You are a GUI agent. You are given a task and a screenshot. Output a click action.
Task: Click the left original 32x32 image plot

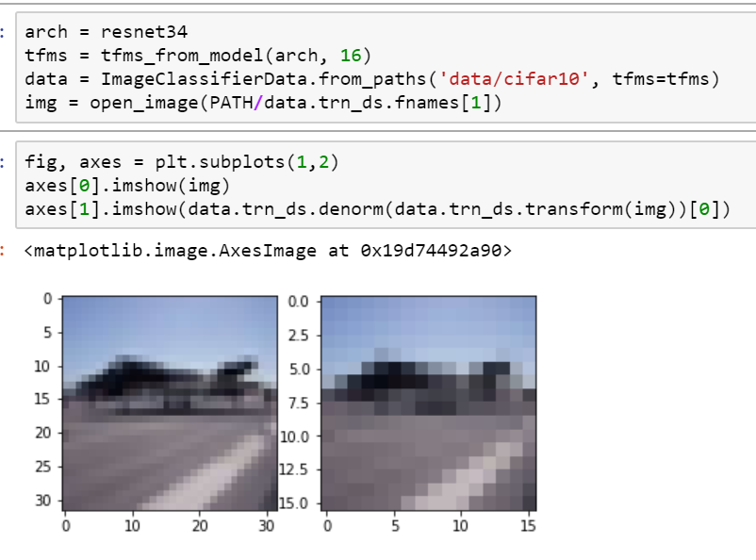(170, 403)
